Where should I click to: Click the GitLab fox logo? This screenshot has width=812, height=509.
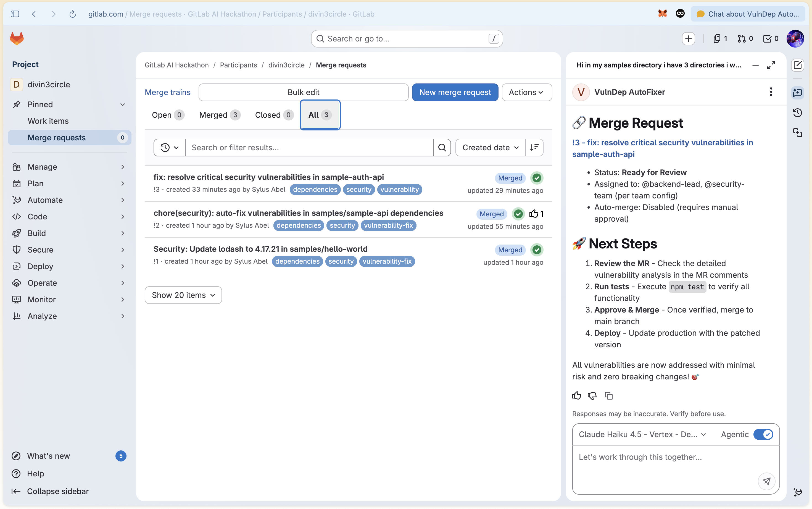pyautogui.click(x=17, y=38)
